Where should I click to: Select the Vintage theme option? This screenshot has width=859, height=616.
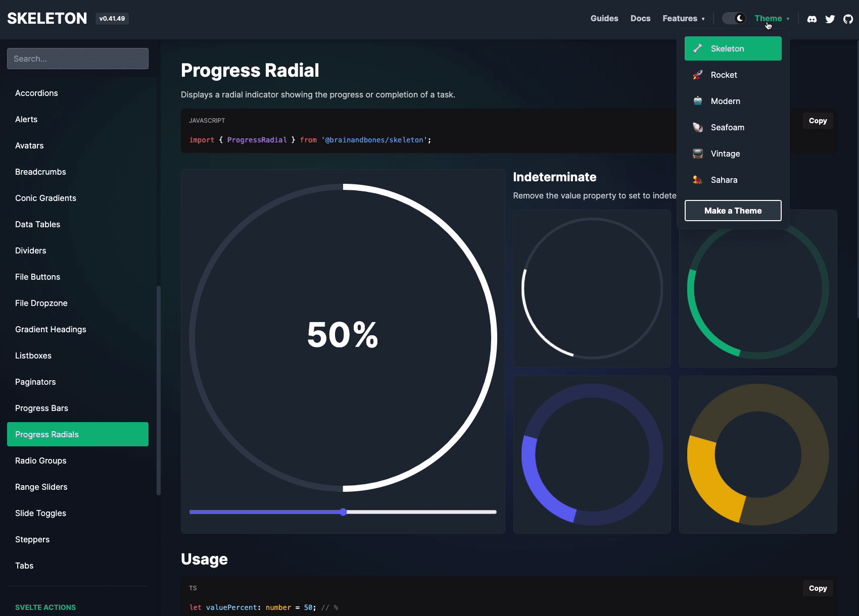point(733,153)
